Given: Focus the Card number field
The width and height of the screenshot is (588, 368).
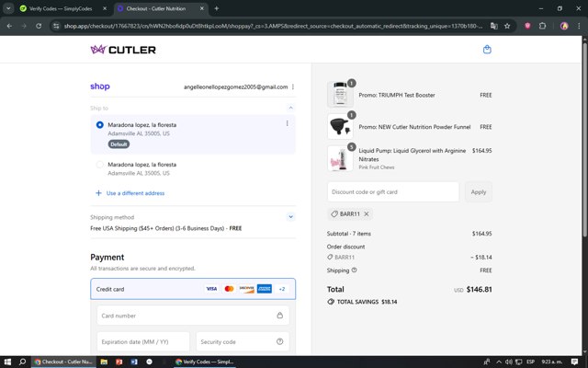Looking at the screenshot, I should tap(193, 316).
